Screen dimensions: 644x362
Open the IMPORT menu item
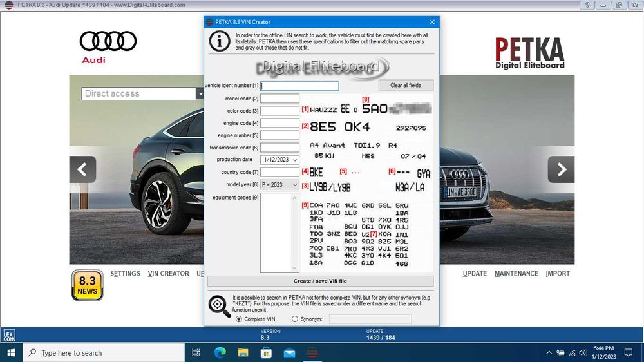coord(558,274)
